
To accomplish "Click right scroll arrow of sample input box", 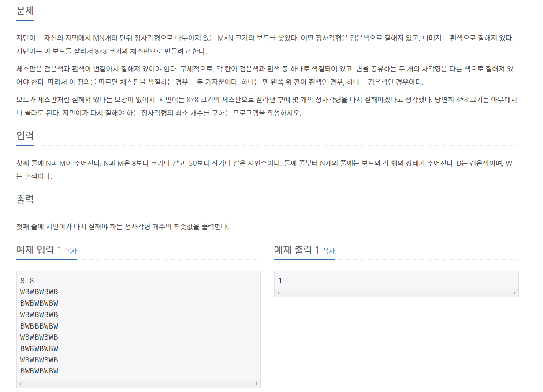I will 257,384.
